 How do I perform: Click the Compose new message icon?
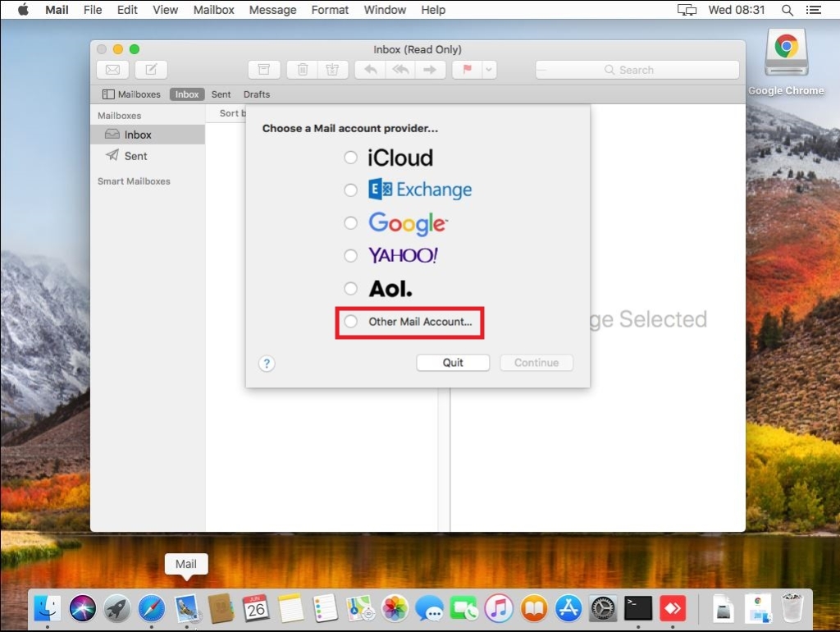pyautogui.click(x=151, y=70)
